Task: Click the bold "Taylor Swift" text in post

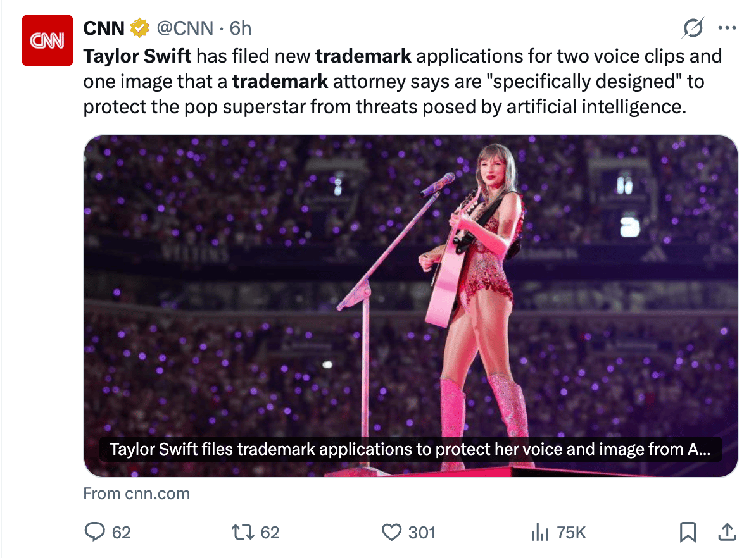Action: pos(137,56)
